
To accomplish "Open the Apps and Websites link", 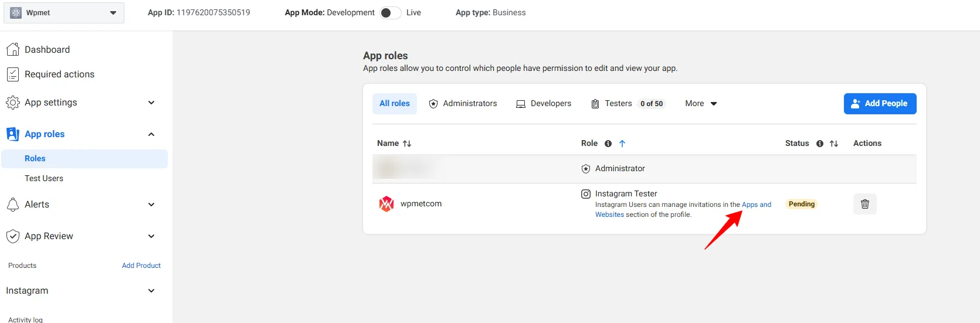I will coord(757,205).
